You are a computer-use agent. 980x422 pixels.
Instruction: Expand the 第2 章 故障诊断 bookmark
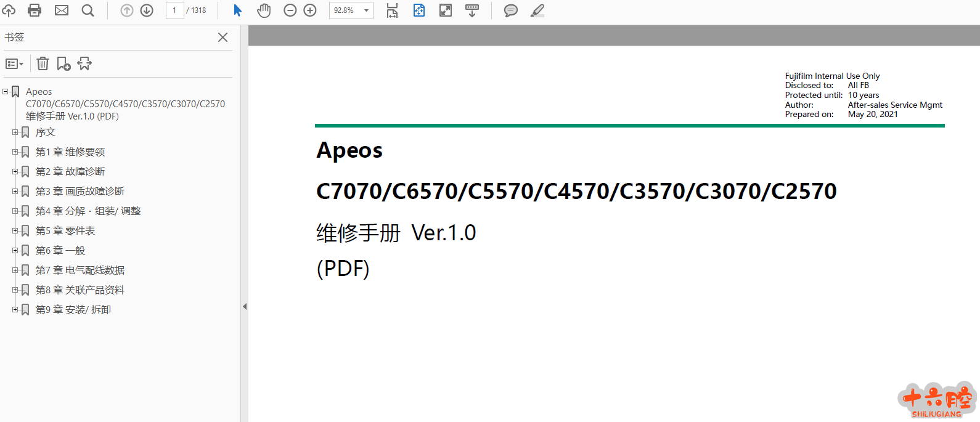pos(15,171)
